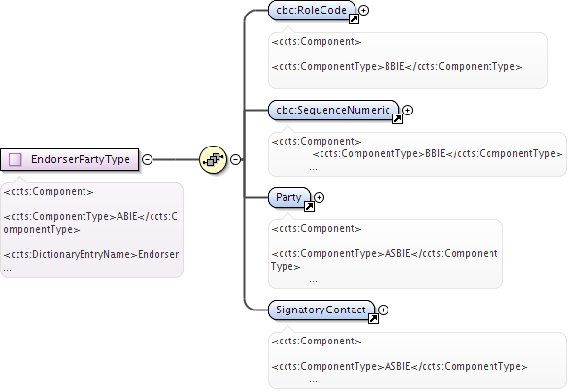Collapse the EndorserPartyType node

[x=147, y=159]
